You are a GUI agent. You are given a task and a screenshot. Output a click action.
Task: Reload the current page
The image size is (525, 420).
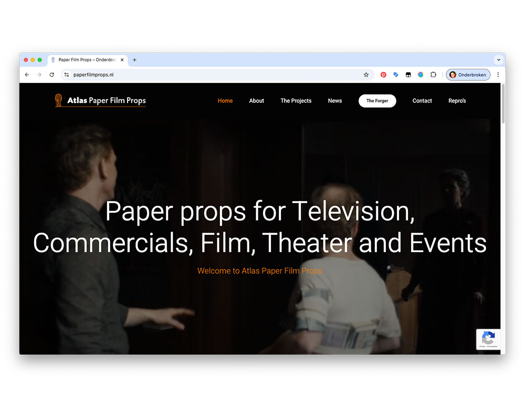pyautogui.click(x=51, y=75)
